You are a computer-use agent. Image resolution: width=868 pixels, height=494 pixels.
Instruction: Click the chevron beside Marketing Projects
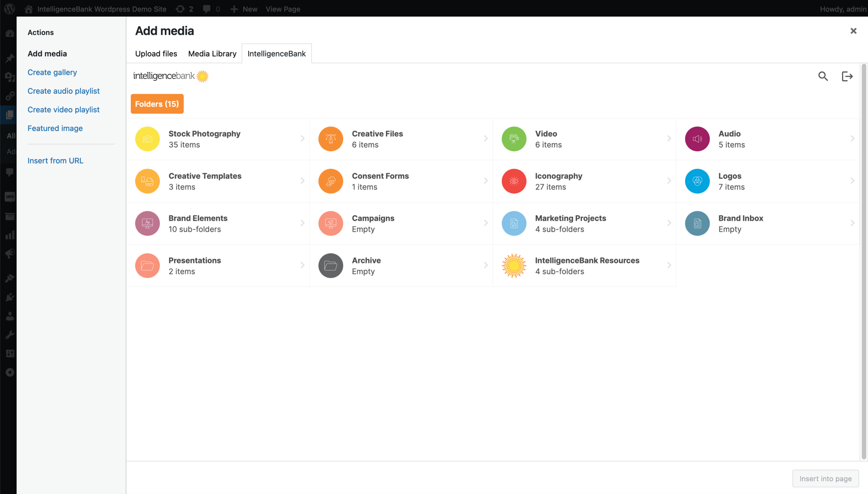669,223
